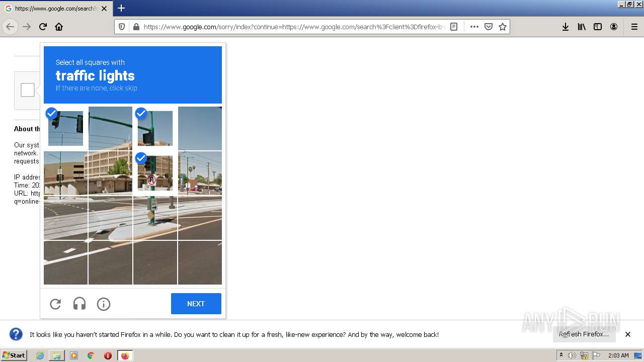Click the Refresh Firefox button

coord(584,334)
